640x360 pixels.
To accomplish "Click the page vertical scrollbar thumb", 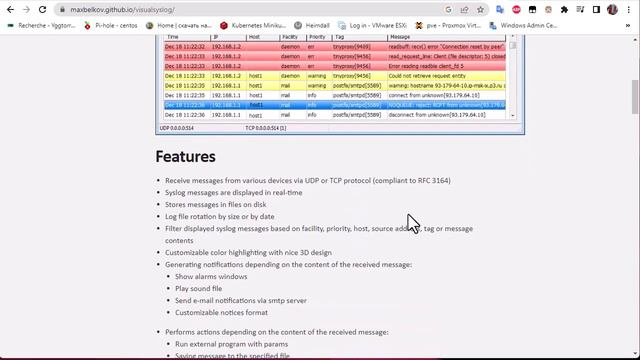I will (635, 97).
